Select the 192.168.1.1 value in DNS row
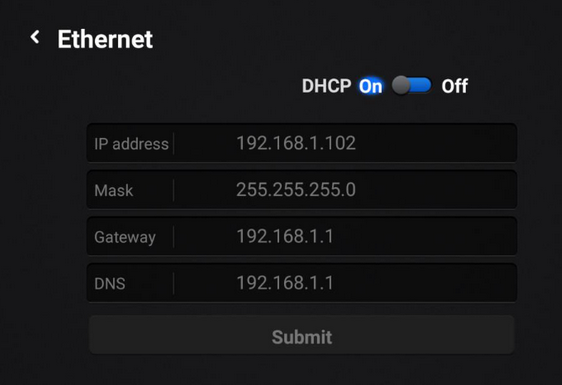This screenshot has height=385, width=562. click(285, 283)
